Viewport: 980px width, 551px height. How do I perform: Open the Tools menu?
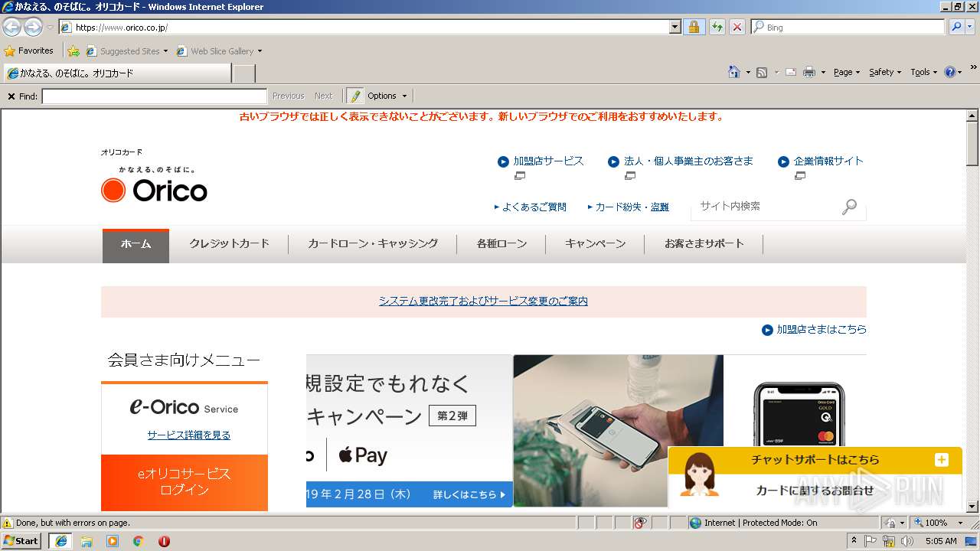(924, 72)
